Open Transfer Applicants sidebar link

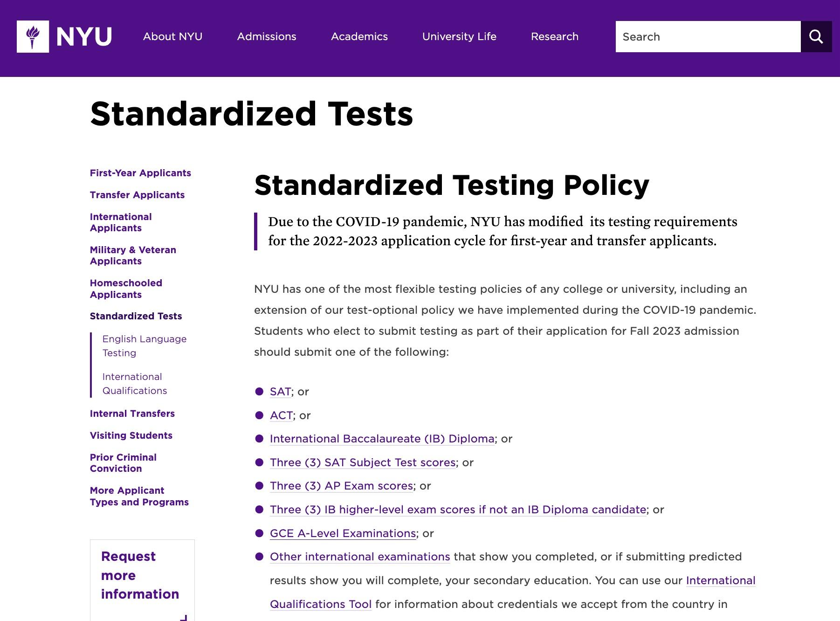point(137,195)
